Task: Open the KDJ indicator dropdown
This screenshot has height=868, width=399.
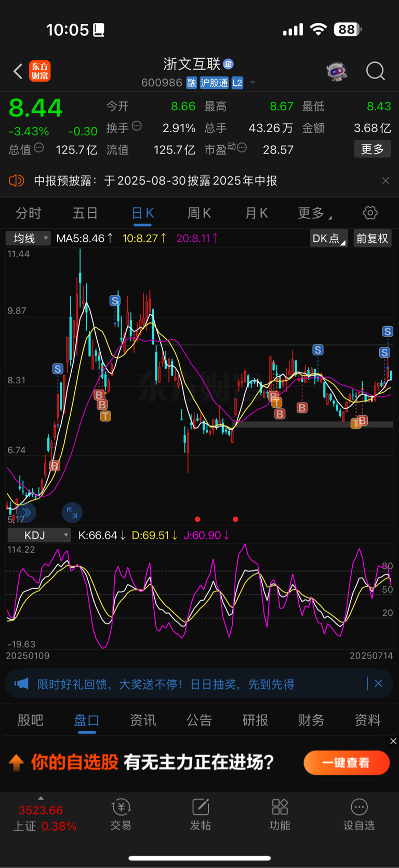Action: (39, 535)
